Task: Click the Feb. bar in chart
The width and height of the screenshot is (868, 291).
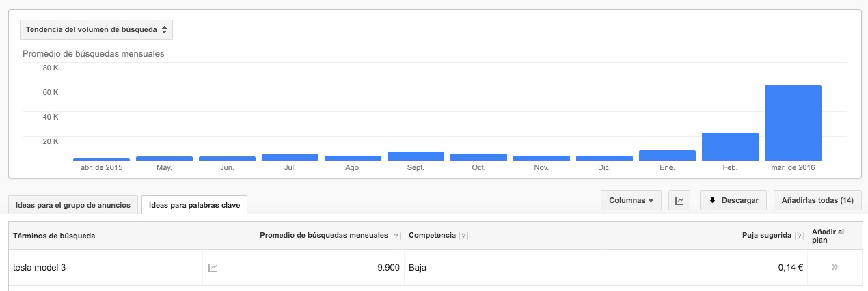Action: coord(730,146)
